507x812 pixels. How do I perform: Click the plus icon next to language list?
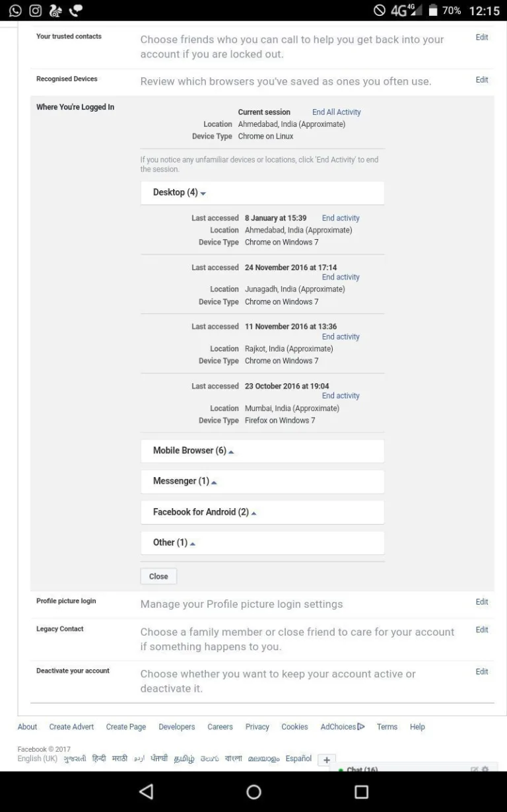pos(326,759)
